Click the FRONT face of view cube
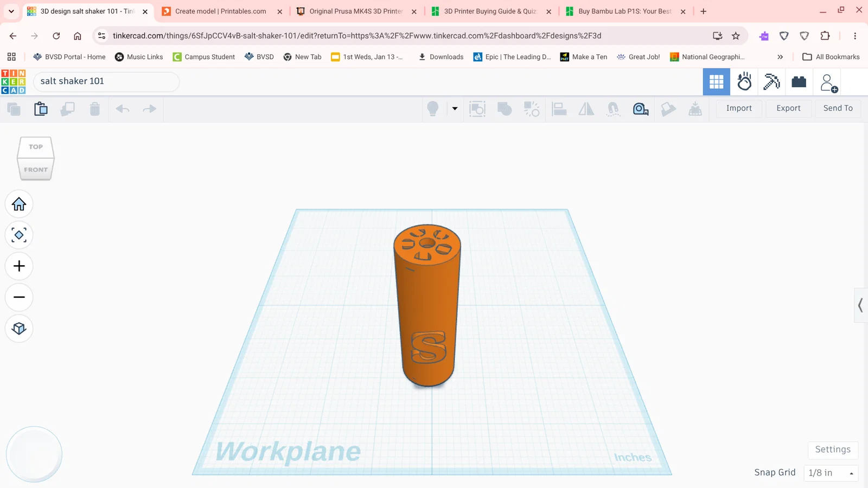This screenshot has height=488, width=868. click(x=36, y=170)
